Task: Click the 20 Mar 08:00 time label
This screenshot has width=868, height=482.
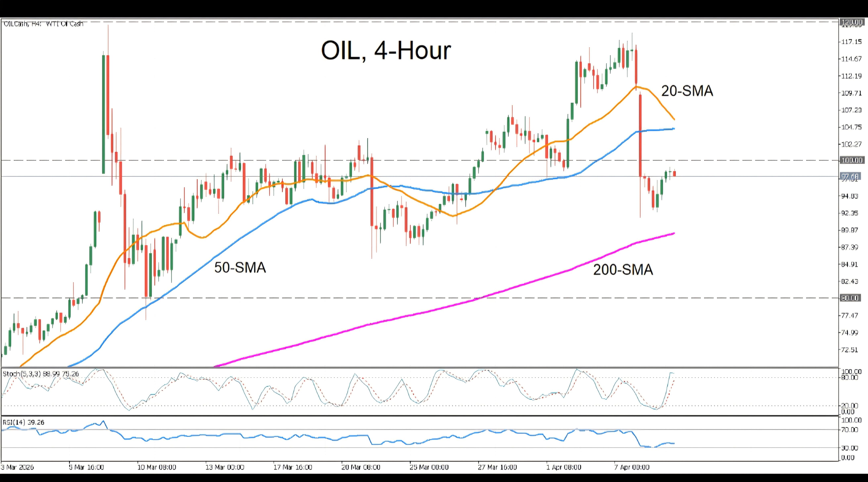Action: pyautogui.click(x=360, y=467)
